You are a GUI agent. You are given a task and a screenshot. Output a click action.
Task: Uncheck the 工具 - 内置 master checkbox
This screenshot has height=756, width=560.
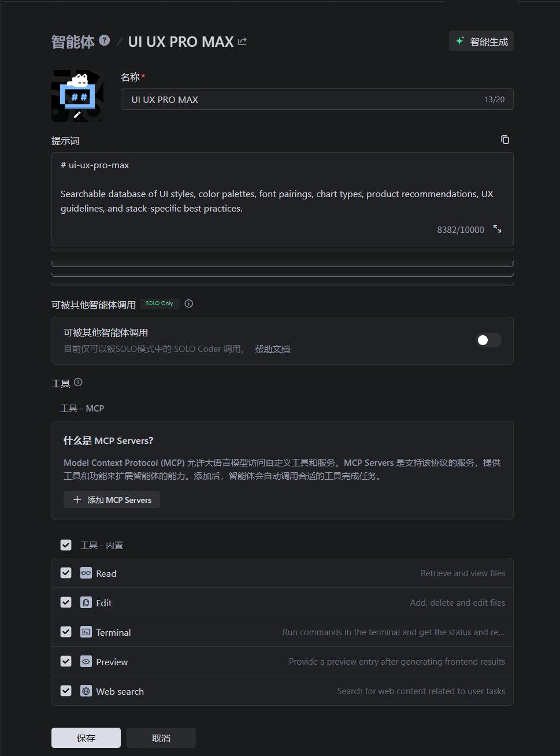66,545
